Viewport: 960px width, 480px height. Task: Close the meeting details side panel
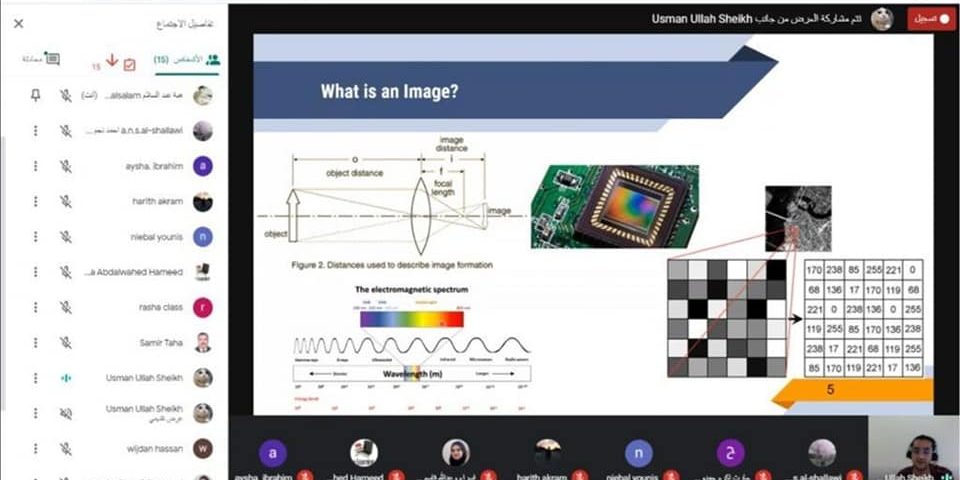click(19, 23)
